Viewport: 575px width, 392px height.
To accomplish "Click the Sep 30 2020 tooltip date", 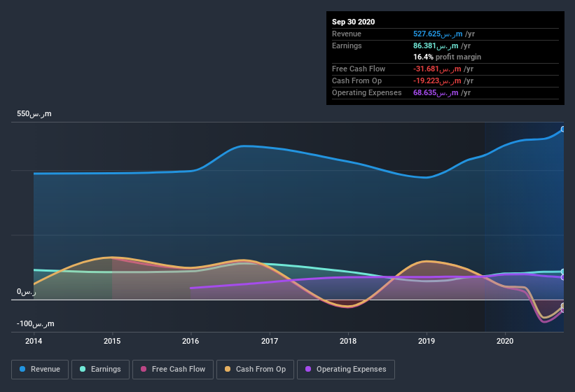I will pyautogui.click(x=353, y=22).
